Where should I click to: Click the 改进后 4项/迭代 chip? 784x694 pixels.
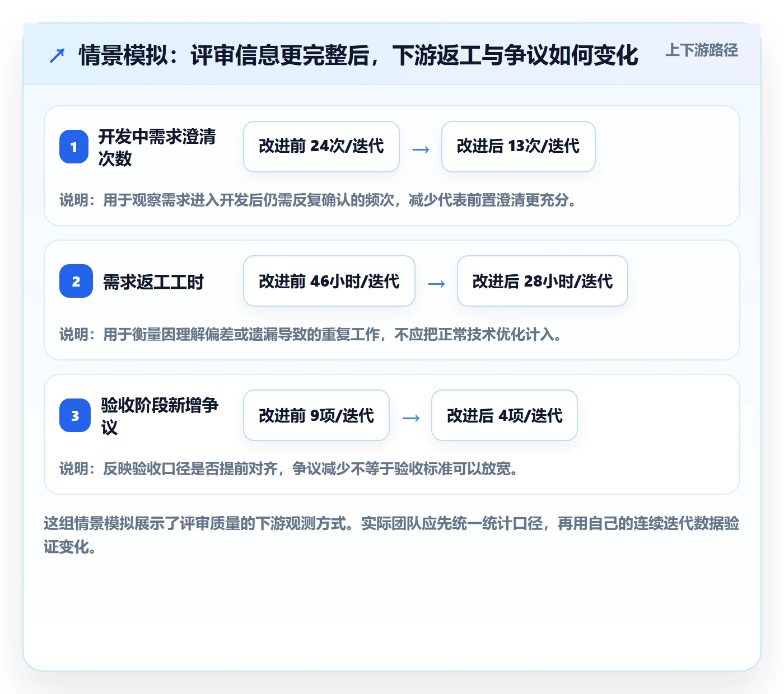coord(505,415)
